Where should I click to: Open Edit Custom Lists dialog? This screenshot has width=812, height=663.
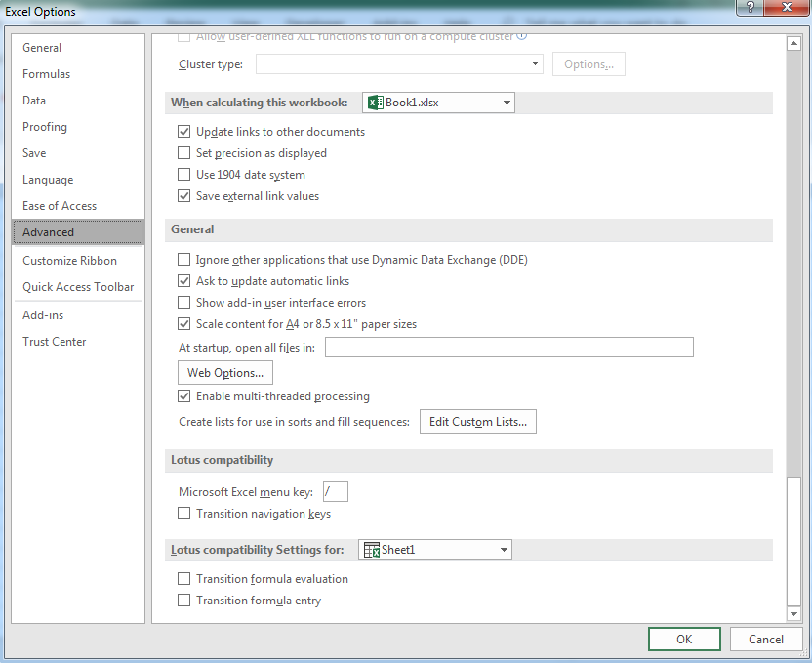[477, 422]
